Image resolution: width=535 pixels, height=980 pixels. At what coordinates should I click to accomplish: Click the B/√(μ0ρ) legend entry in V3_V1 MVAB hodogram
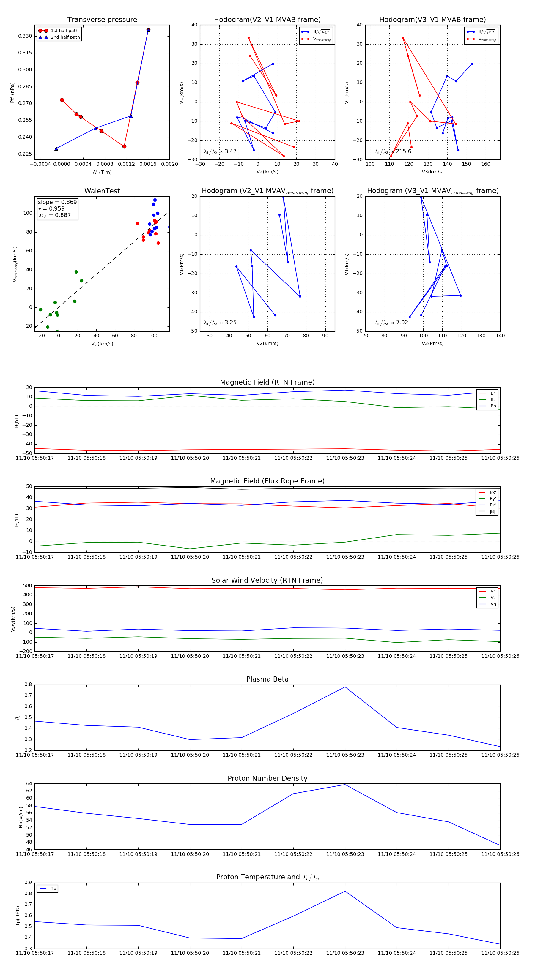pos(481,31)
